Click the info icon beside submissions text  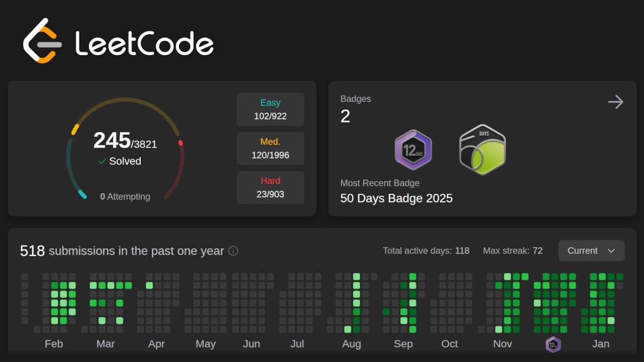(233, 250)
